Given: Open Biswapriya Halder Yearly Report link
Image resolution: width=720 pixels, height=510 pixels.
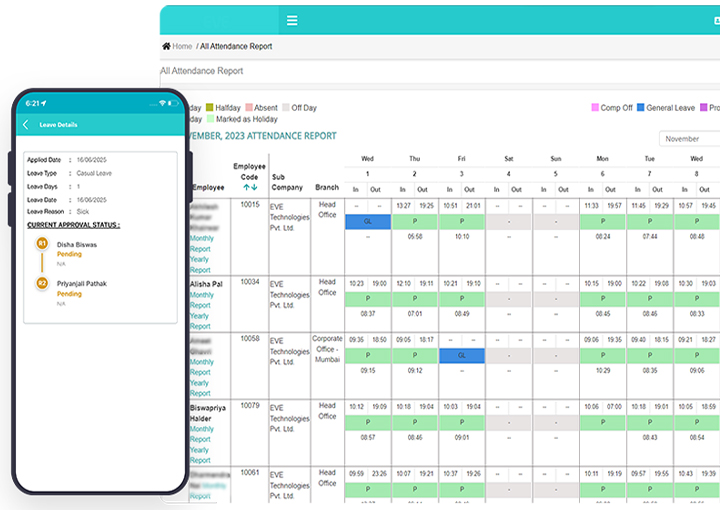Looking at the screenshot, I should tap(200, 455).
